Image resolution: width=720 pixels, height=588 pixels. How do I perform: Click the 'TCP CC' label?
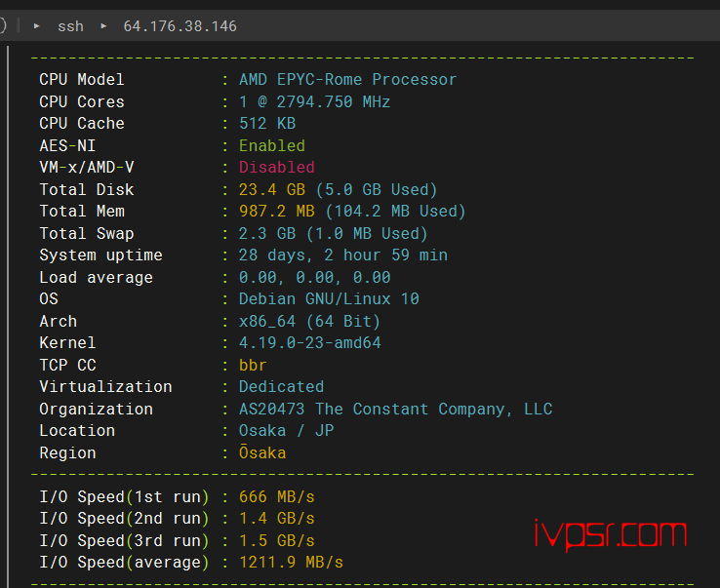(67, 365)
